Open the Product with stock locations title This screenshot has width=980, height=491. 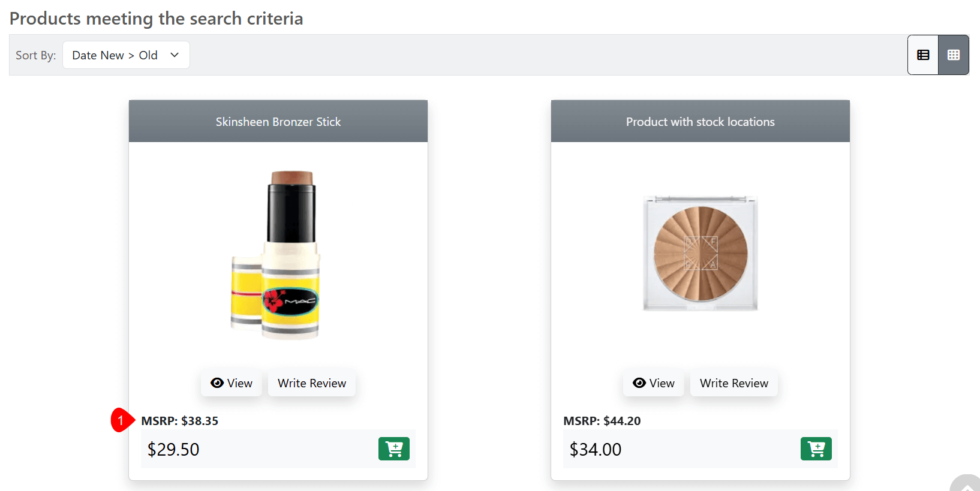click(701, 122)
